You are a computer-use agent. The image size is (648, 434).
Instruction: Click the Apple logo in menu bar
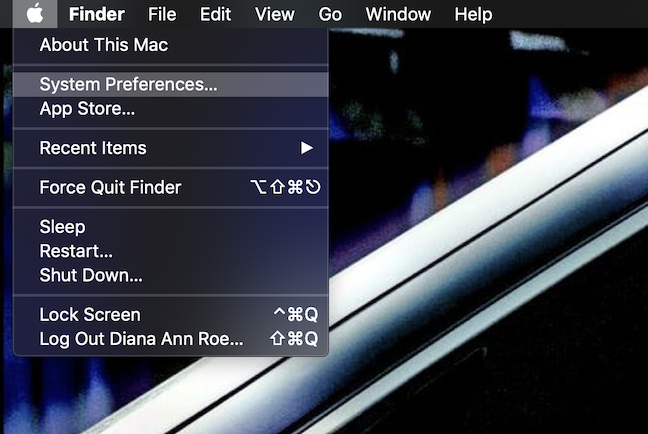[x=35, y=14]
